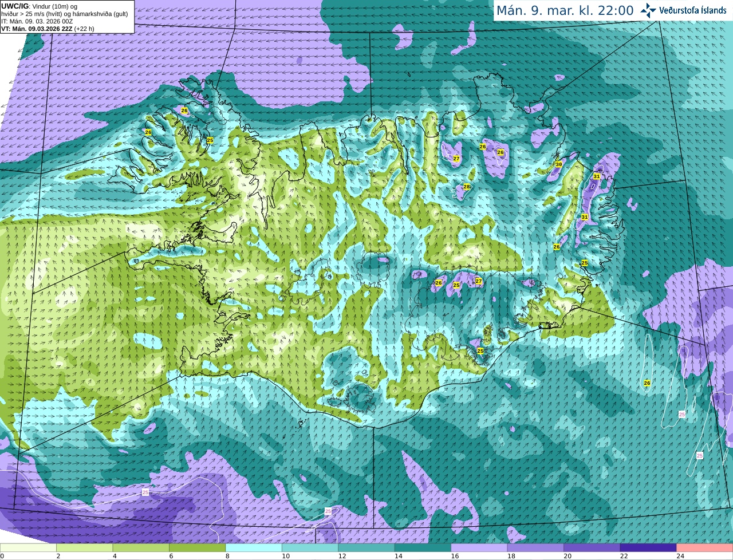Click the scale label '24'
Viewport: 733px width, 560px height.
point(680,556)
